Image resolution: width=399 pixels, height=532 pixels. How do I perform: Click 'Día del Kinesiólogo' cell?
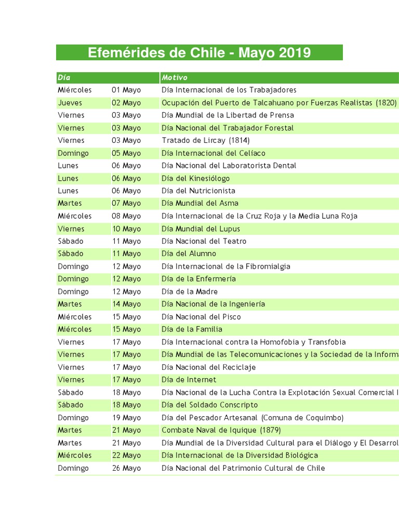[195, 179]
